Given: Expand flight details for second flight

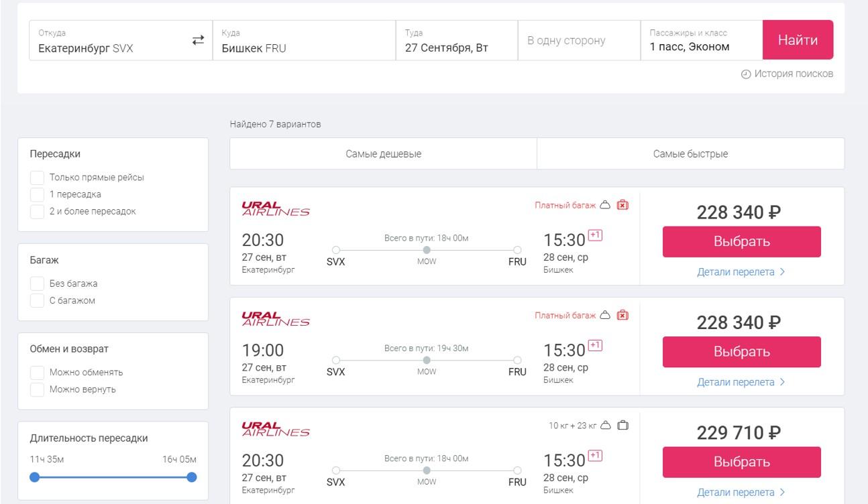Looking at the screenshot, I should pyautogui.click(x=741, y=382).
